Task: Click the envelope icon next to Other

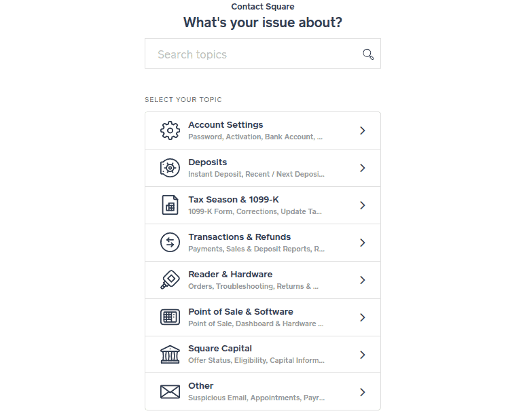Action: point(170,392)
